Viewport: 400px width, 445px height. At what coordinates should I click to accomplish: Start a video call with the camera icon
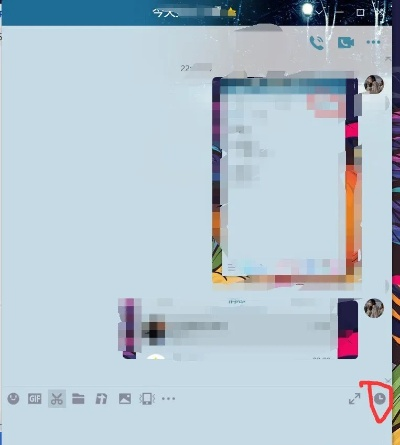[x=346, y=43]
